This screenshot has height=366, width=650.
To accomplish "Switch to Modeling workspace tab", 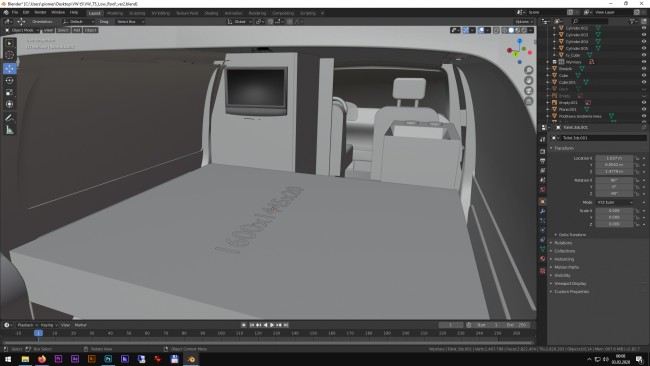I will point(115,13).
